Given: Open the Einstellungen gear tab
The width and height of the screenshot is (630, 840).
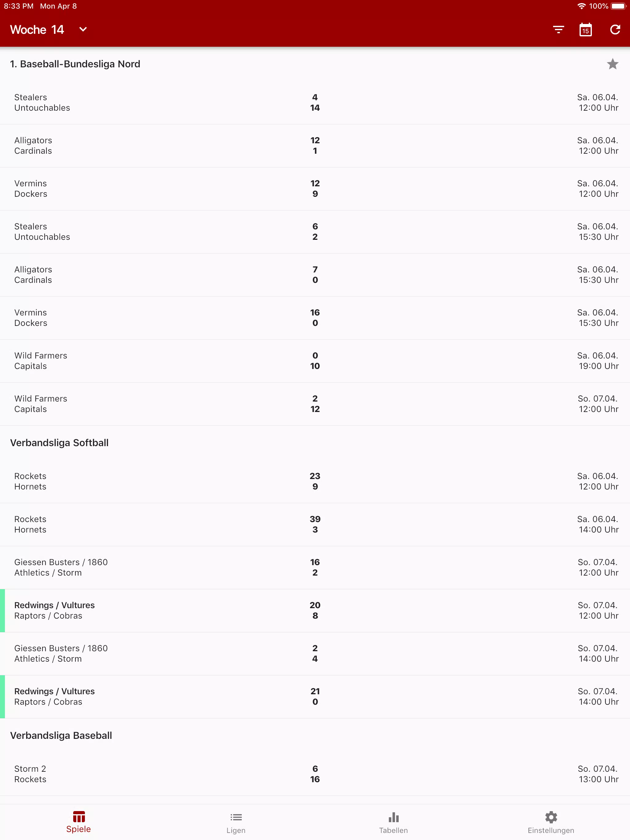Looking at the screenshot, I should pos(551,823).
